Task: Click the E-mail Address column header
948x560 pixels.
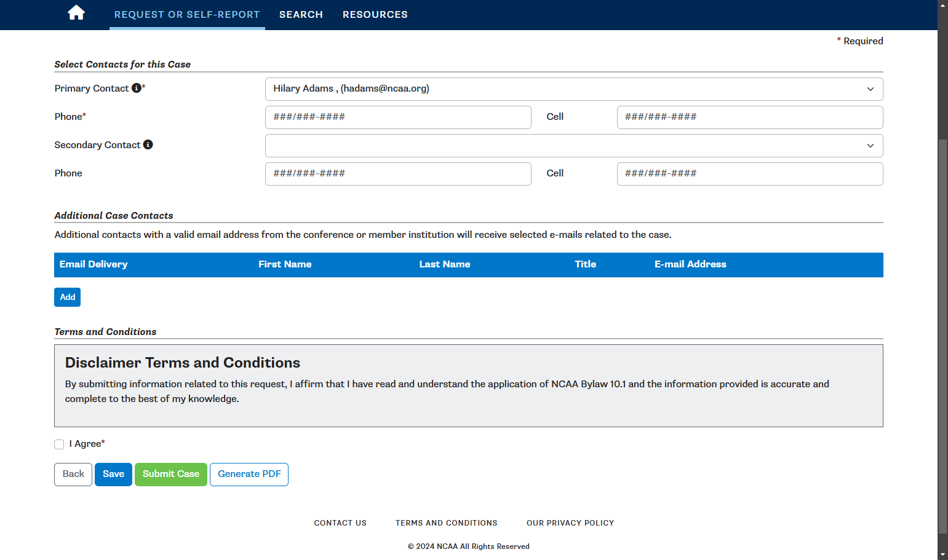Action: click(x=690, y=264)
